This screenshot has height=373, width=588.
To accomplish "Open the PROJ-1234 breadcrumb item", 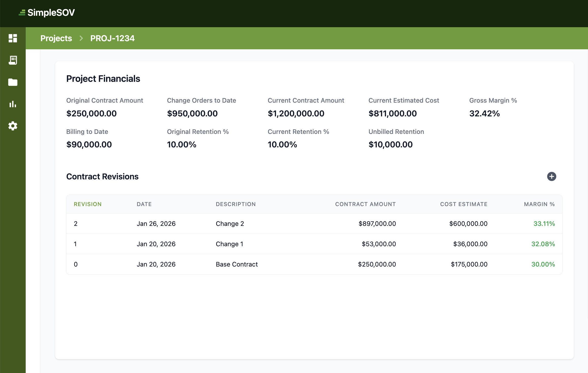I will [x=112, y=38].
